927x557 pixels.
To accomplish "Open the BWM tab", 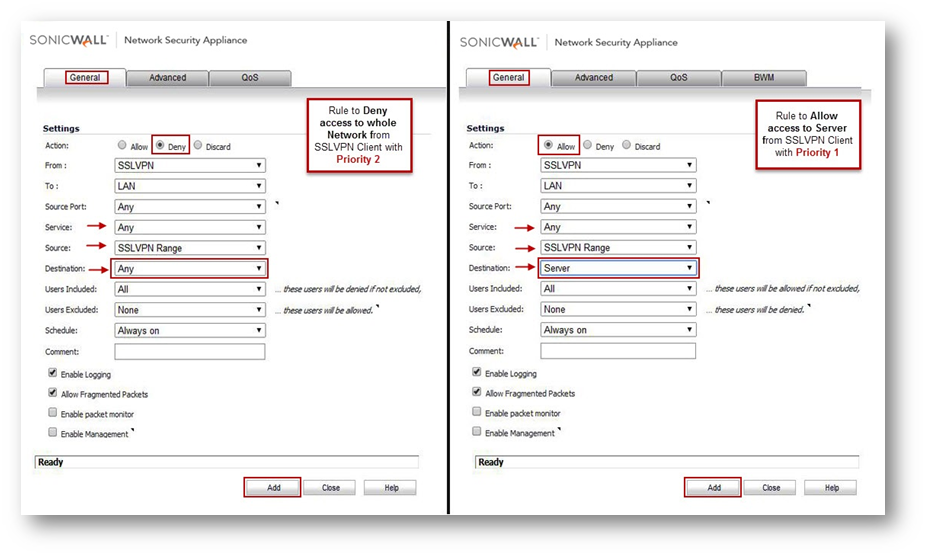I will pos(763,77).
